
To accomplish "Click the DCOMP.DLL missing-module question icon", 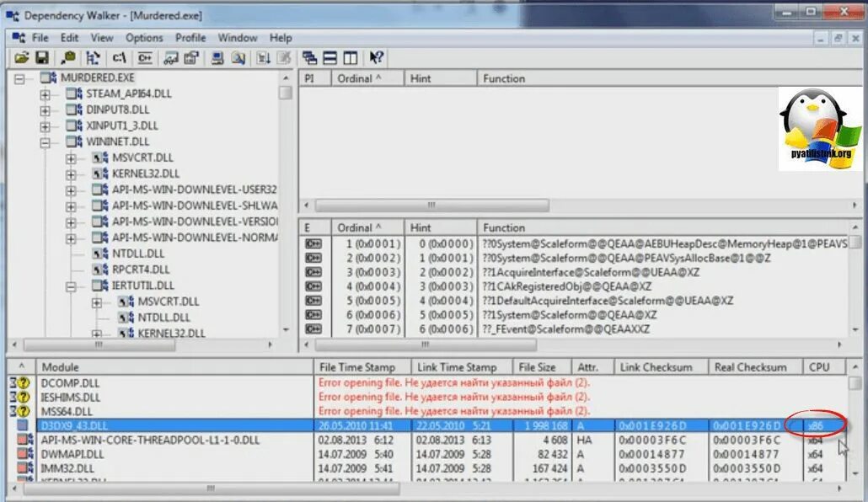I will click(x=20, y=382).
